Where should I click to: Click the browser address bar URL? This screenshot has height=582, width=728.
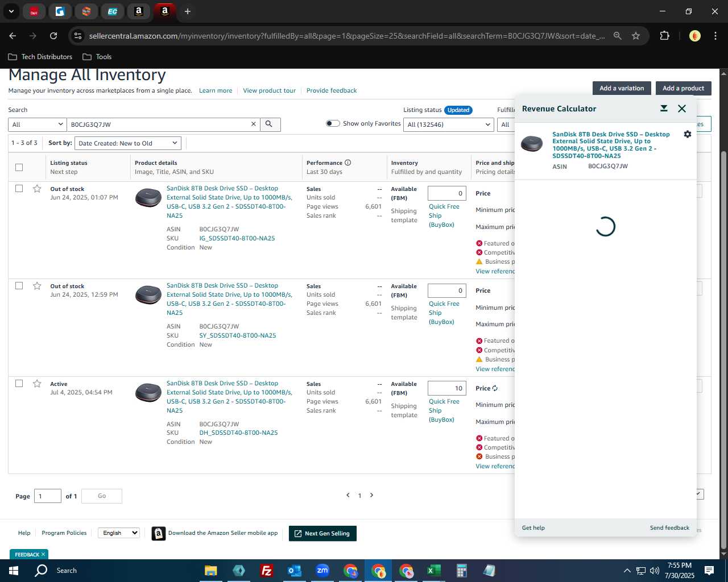(x=347, y=36)
